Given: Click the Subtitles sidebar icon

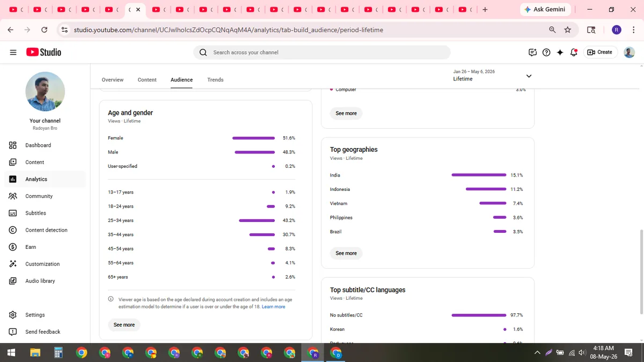Looking at the screenshot, I should (x=13, y=213).
